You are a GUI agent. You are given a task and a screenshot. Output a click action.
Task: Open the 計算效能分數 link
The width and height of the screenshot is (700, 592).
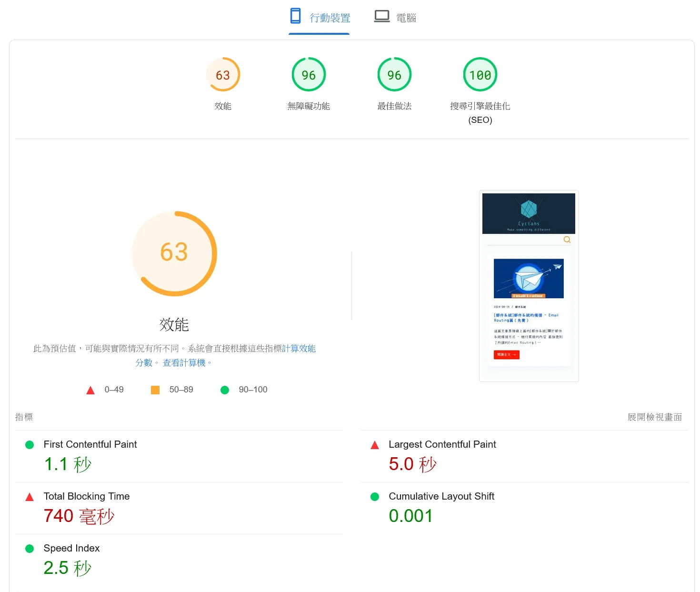300,348
